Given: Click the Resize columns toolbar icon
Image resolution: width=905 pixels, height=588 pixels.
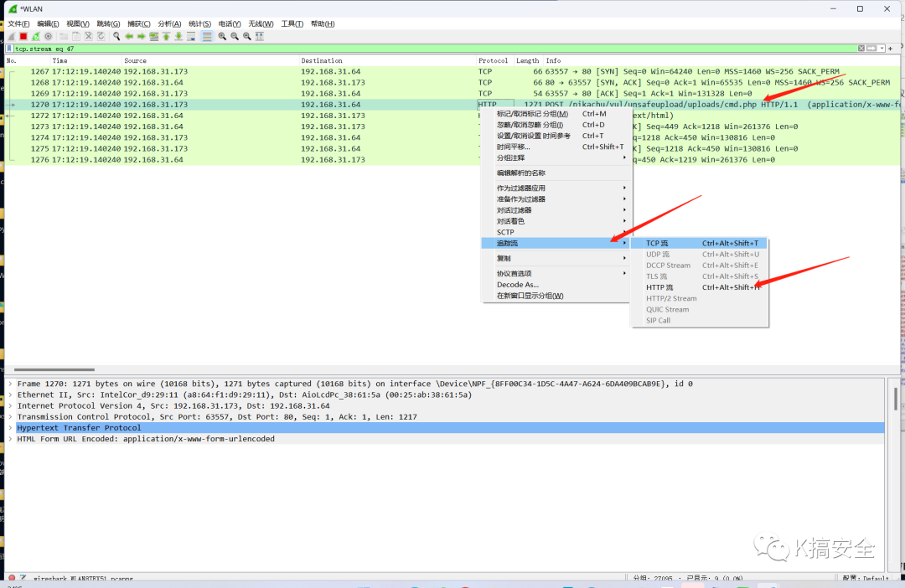Looking at the screenshot, I should pyautogui.click(x=260, y=36).
